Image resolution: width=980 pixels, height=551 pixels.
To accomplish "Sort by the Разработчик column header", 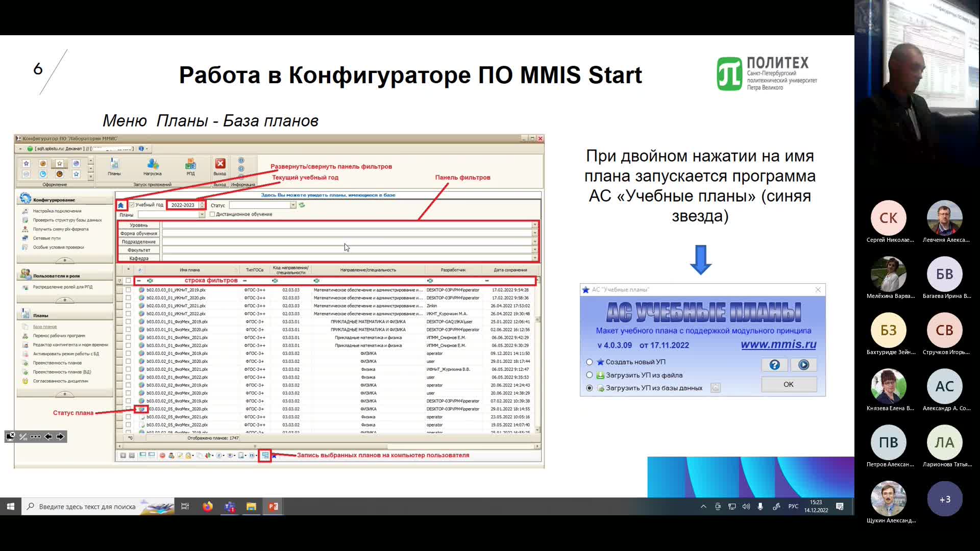I will [x=453, y=270].
